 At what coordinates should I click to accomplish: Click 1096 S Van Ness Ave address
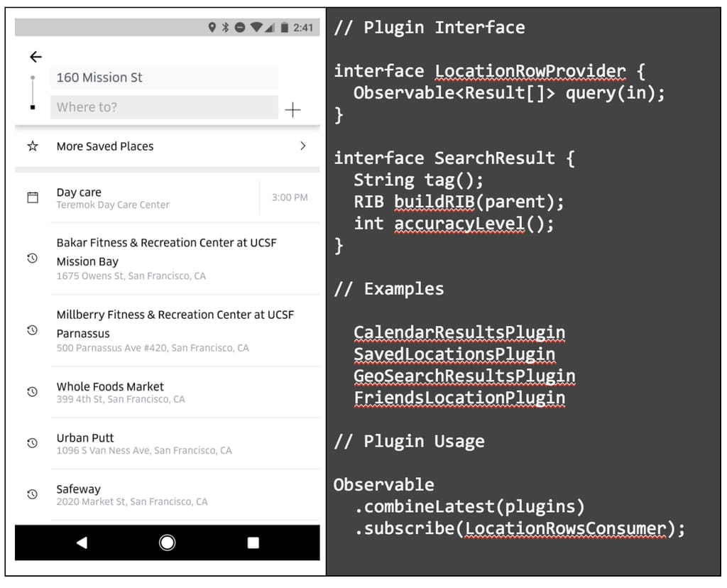(x=144, y=450)
